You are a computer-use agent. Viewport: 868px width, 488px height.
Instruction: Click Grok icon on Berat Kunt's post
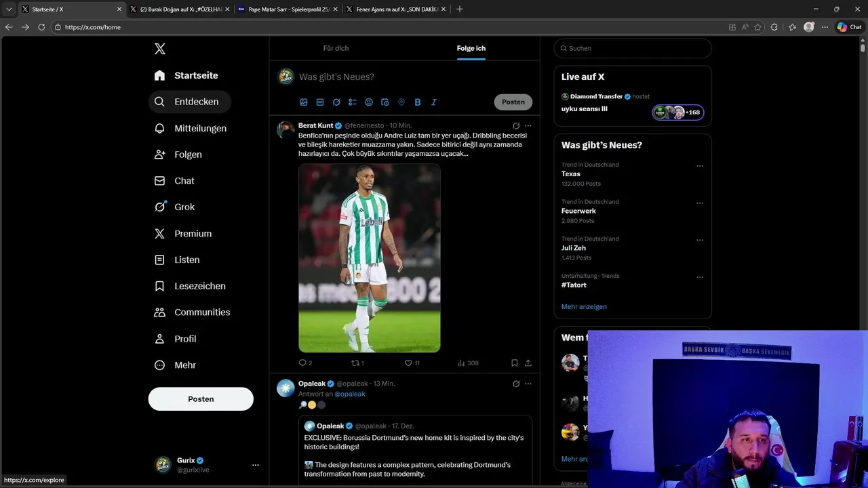tap(516, 125)
